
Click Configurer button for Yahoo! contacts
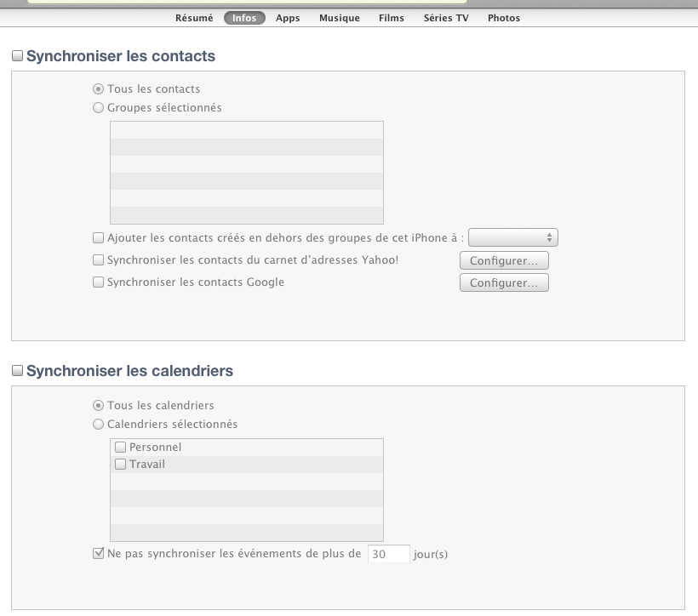coord(504,260)
